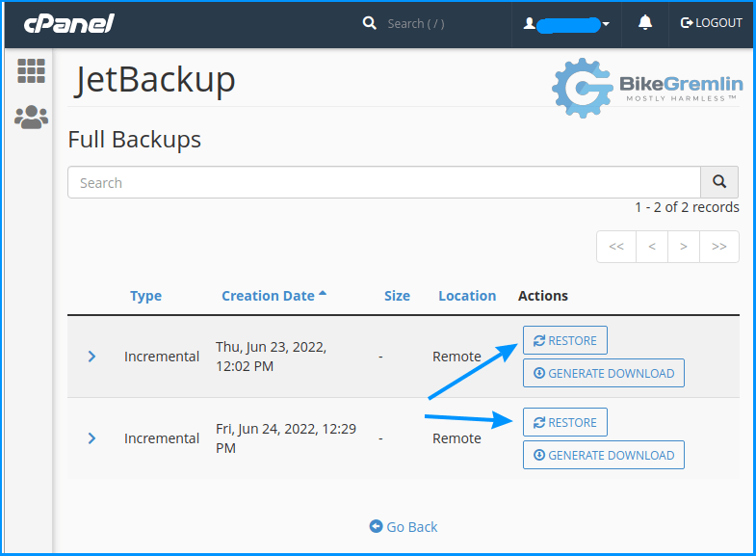Viewport: 756px width, 556px height.
Task: Click the Go Back link
Action: (404, 526)
